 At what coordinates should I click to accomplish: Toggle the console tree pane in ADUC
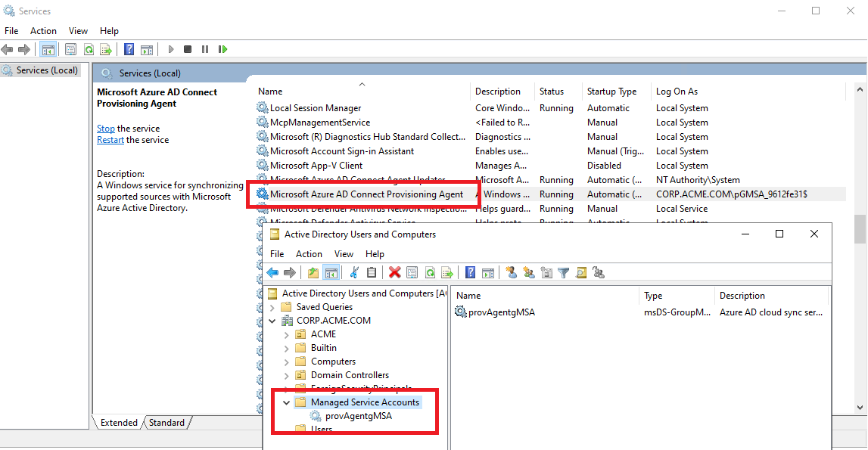tap(331, 272)
